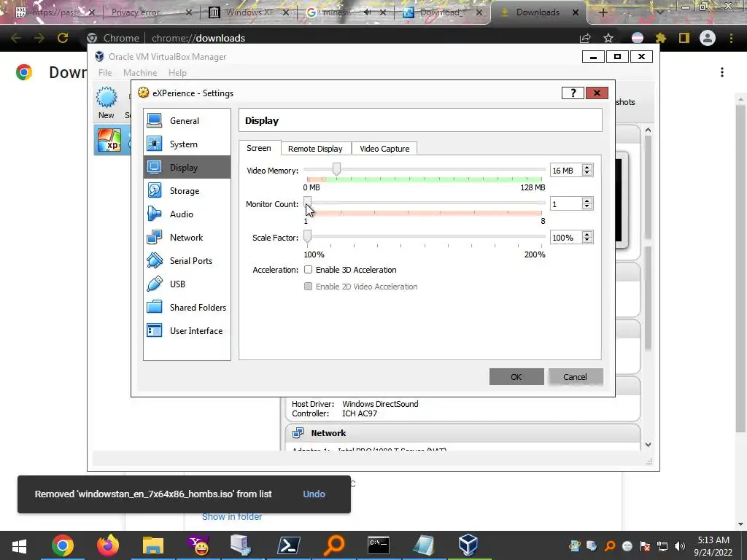Switch to Screen tab
This screenshot has height=560, width=747.
point(259,148)
